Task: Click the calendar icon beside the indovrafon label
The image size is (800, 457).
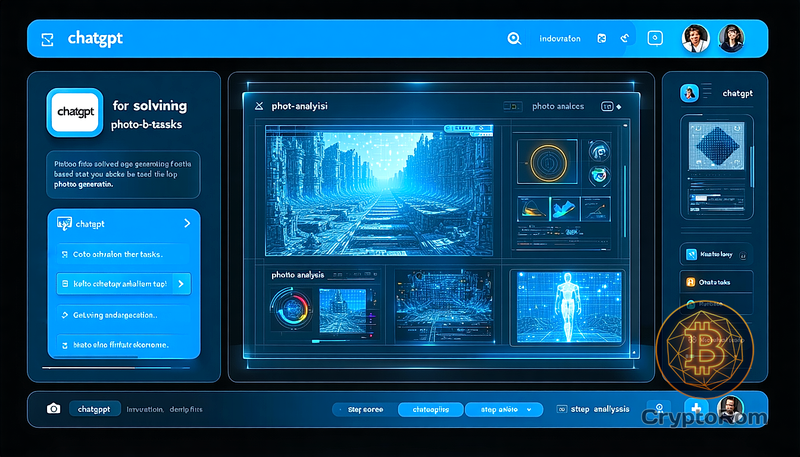Action: (602, 39)
